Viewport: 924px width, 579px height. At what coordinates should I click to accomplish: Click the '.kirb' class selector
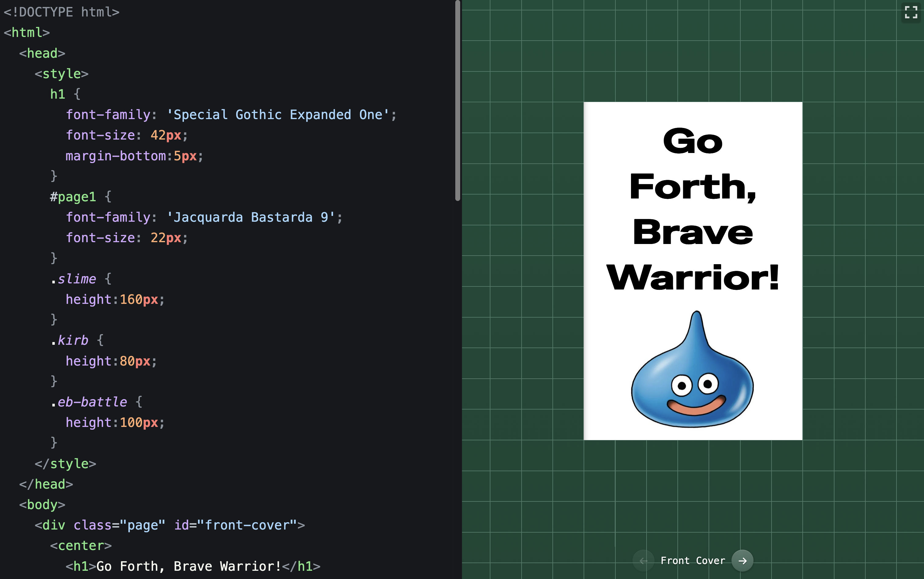coord(69,340)
